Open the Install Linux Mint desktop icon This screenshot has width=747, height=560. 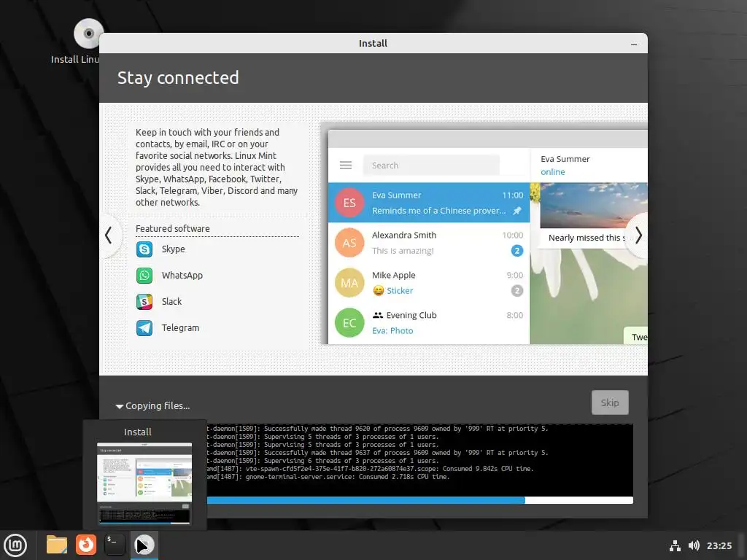click(88, 34)
